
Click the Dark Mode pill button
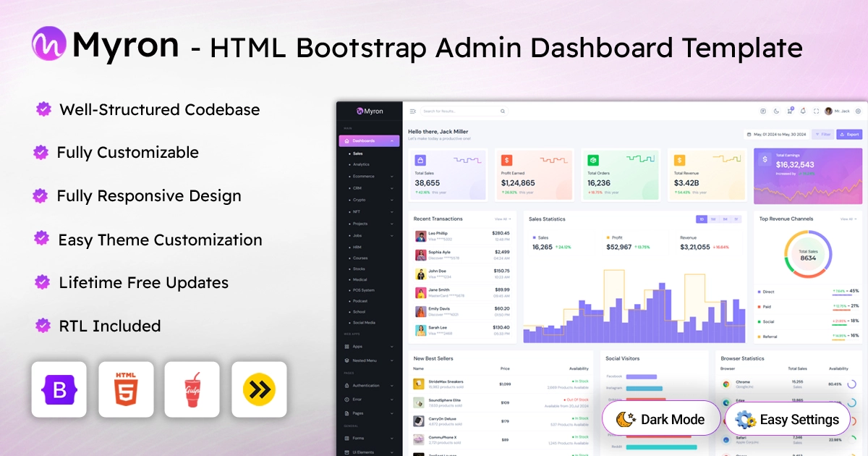tap(660, 418)
